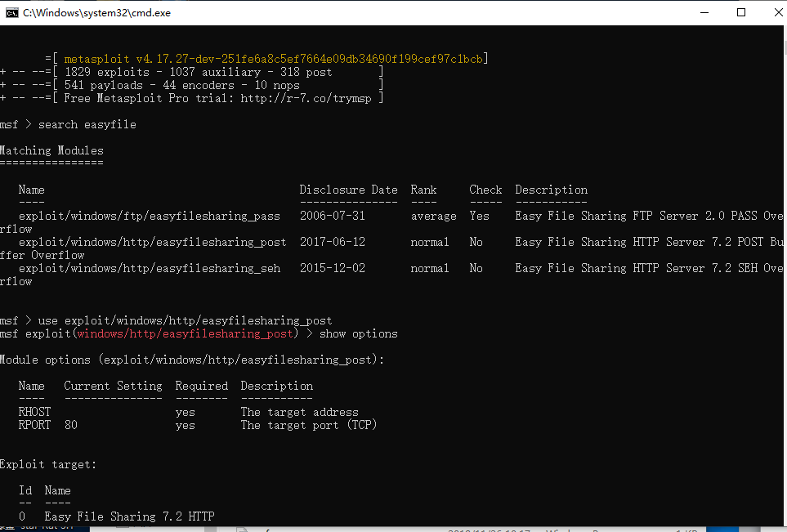
Task: Click the 'Matching Modules' heading
Action: [x=51, y=150]
